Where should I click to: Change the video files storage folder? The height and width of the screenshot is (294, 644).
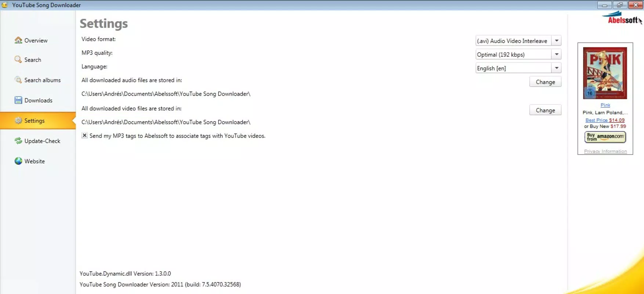545,110
